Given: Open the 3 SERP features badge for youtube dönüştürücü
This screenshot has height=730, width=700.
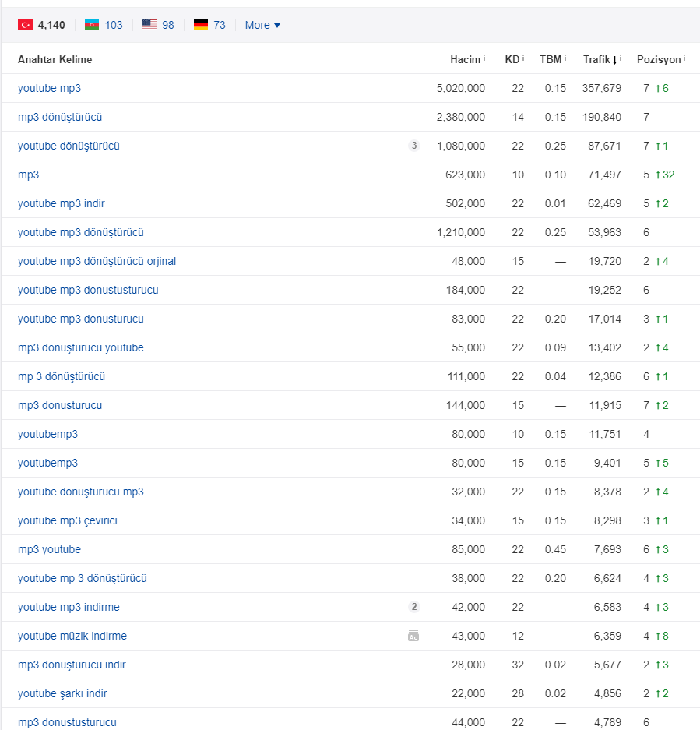Looking at the screenshot, I should 413,146.
